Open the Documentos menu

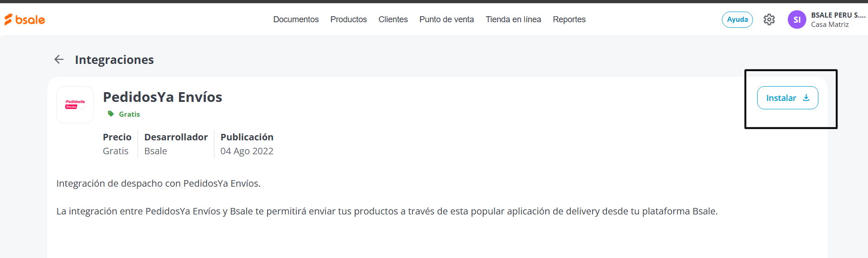pos(296,19)
